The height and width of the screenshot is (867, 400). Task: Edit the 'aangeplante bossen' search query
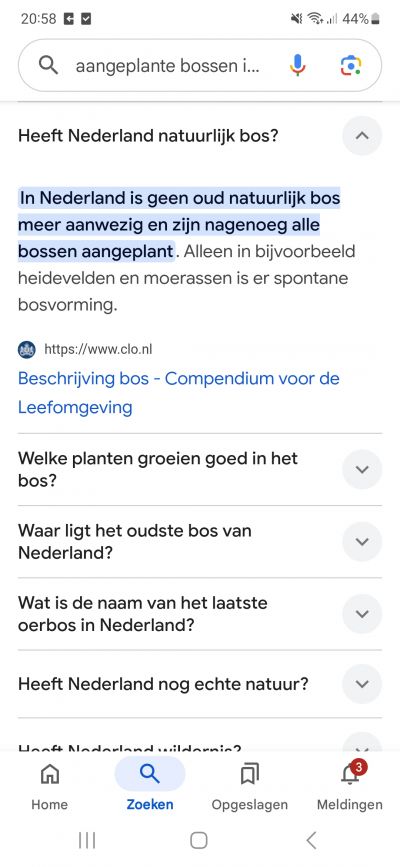click(167, 66)
